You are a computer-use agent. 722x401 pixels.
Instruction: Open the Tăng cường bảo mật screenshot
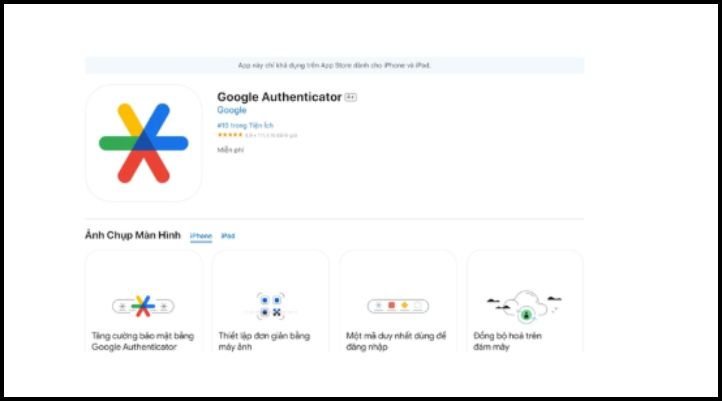point(143,302)
